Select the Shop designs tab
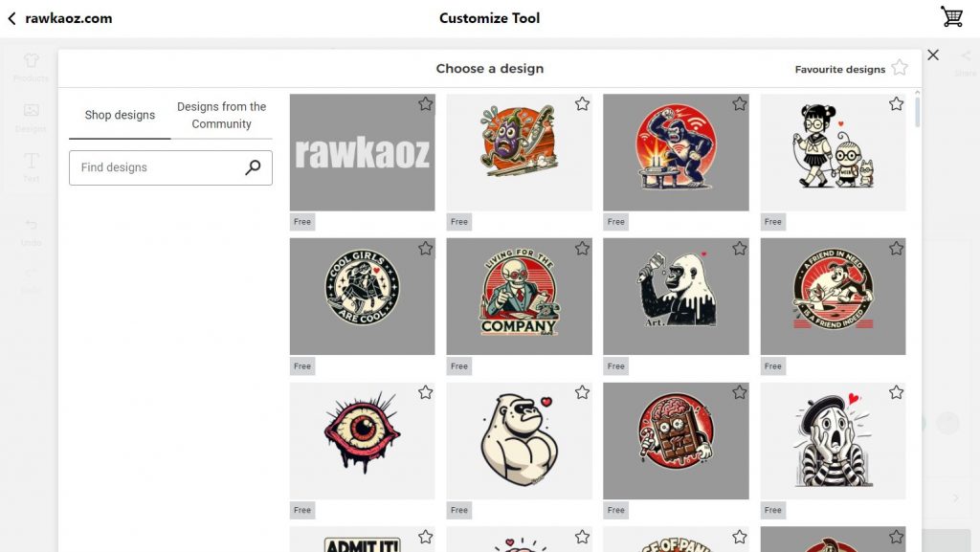Image resolution: width=980 pixels, height=552 pixels. (x=119, y=114)
